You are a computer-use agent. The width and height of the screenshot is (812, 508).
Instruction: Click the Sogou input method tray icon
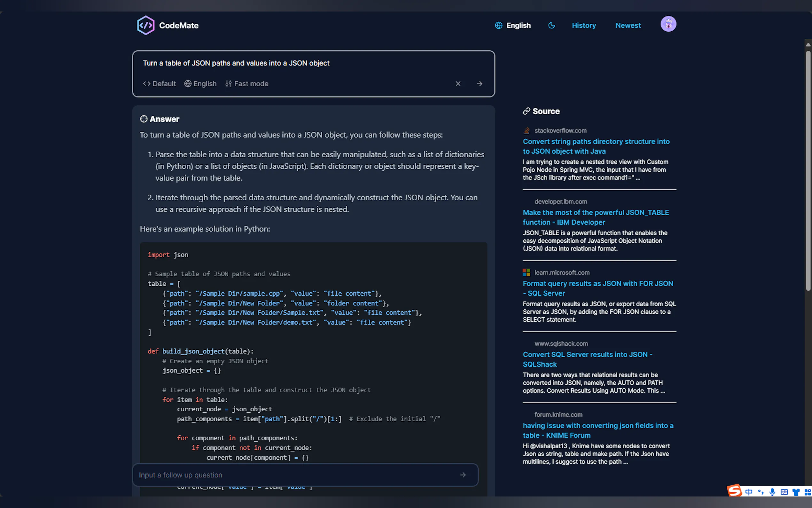pyautogui.click(x=734, y=491)
